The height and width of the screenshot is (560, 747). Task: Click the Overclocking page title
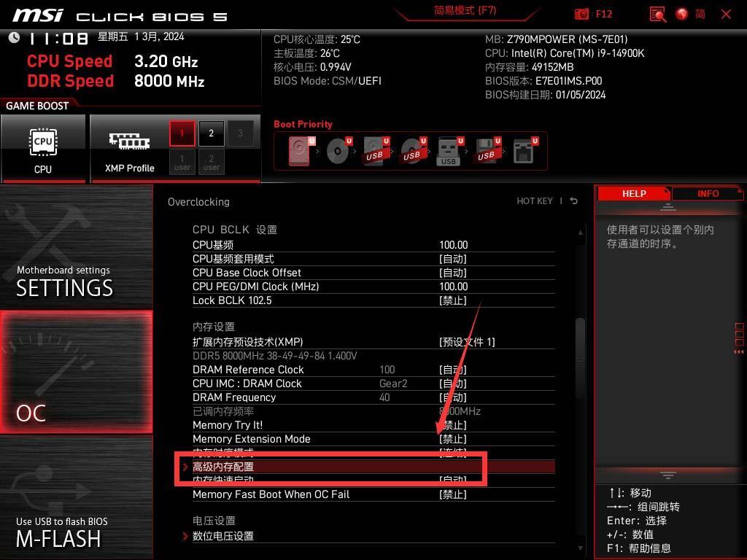198,202
